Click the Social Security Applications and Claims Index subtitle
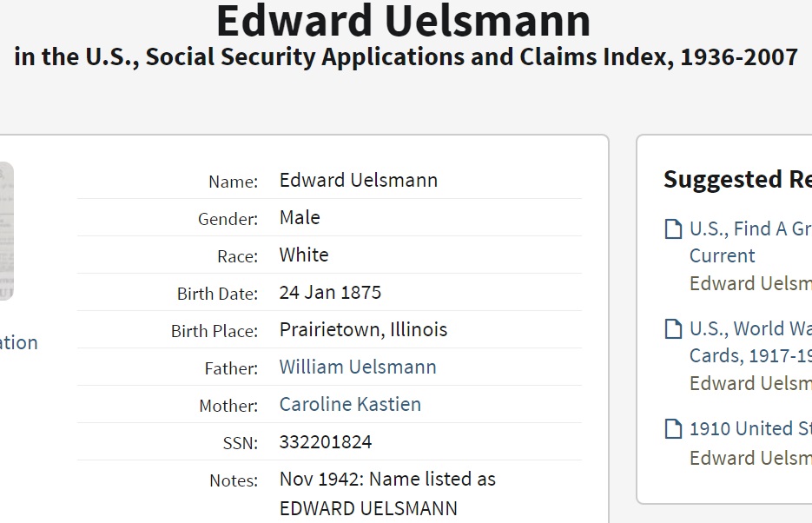Screen dimensions: 812x523 (x=406, y=57)
